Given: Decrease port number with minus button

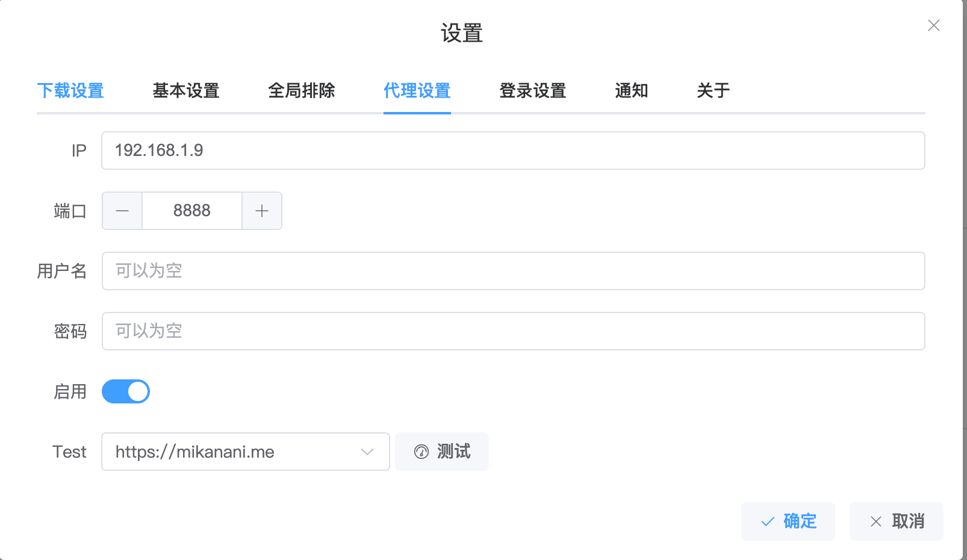Looking at the screenshot, I should pos(122,211).
